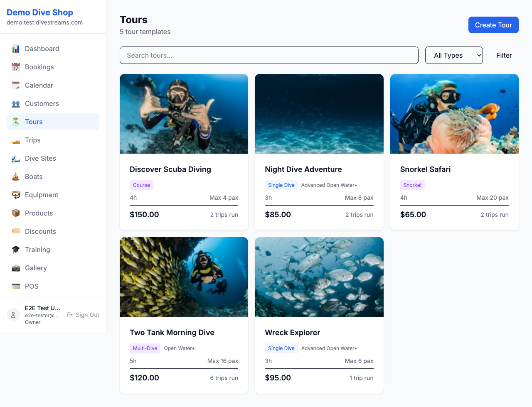The height and width of the screenshot is (407, 532).
Task: Select the Dive Sites wave icon
Action: pyautogui.click(x=15, y=158)
